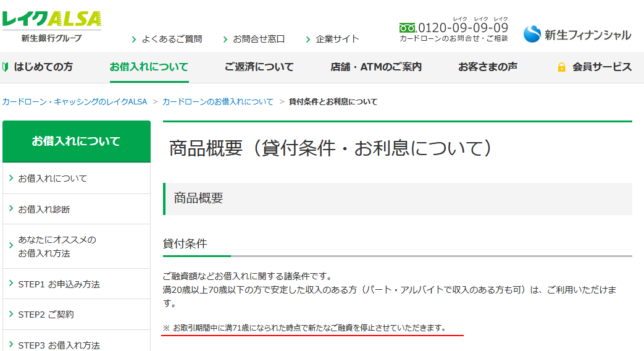Click the chevron beside お問合せ窓口
This screenshot has width=644, height=351.
tap(225, 40)
